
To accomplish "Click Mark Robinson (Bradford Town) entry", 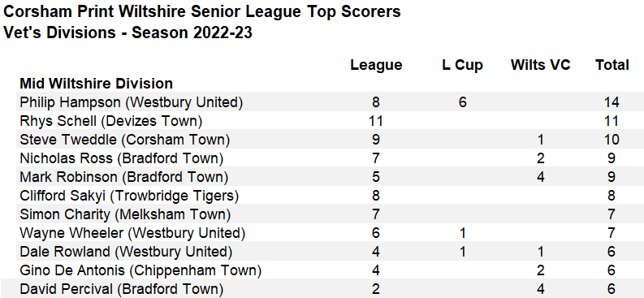I will tap(123, 177).
